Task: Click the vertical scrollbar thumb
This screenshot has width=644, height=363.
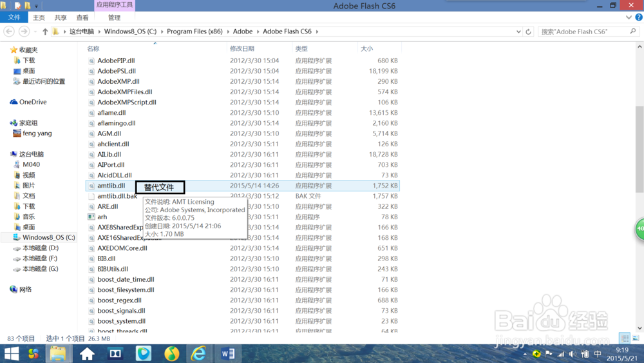Action: click(639, 149)
